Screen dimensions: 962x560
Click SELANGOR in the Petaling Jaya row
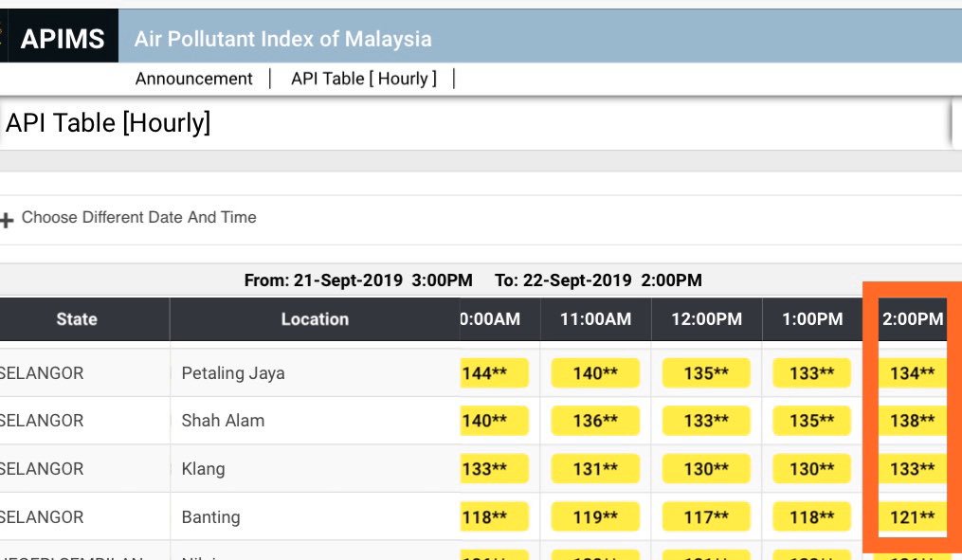coord(41,373)
